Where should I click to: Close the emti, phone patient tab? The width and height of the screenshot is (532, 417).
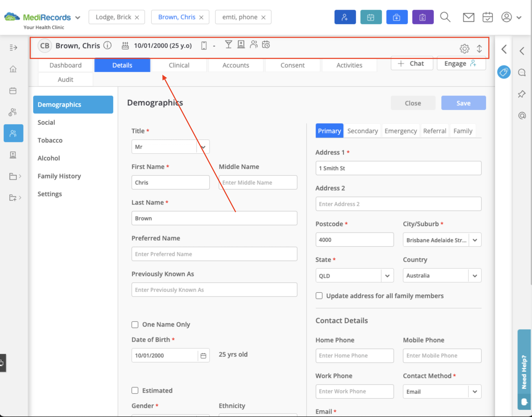click(x=263, y=17)
